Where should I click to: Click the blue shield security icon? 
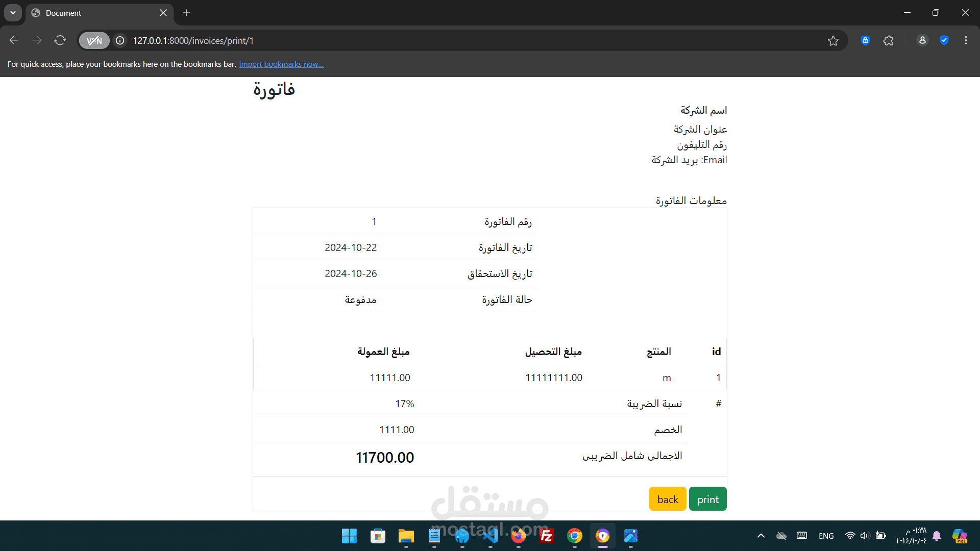(x=944, y=41)
